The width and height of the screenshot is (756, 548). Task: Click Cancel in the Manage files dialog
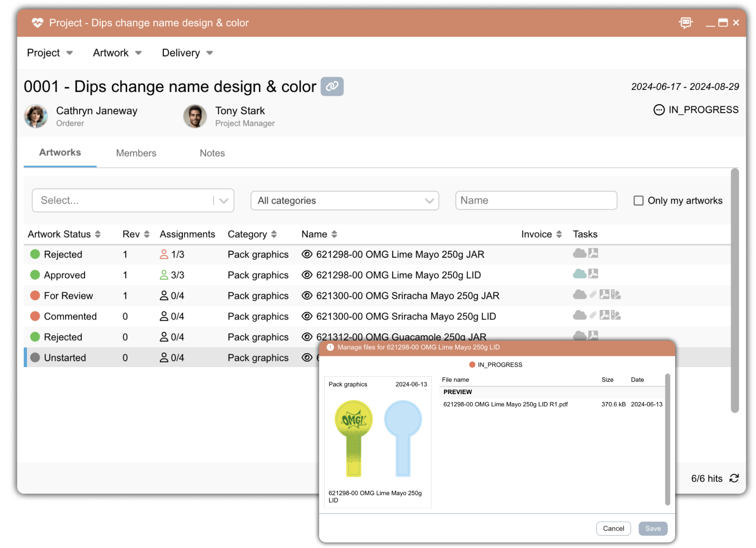pos(613,528)
